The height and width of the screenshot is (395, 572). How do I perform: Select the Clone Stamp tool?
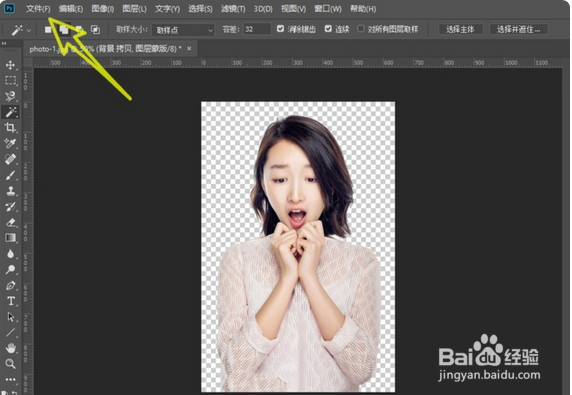pyautogui.click(x=10, y=191)
